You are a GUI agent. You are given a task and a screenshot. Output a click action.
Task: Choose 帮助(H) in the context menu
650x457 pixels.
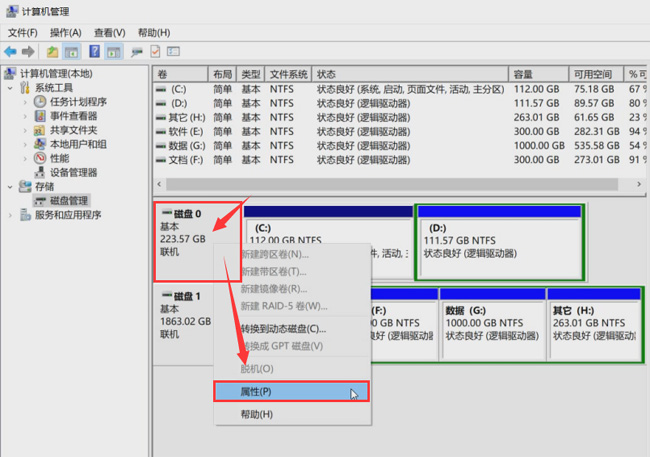[291, 414]
